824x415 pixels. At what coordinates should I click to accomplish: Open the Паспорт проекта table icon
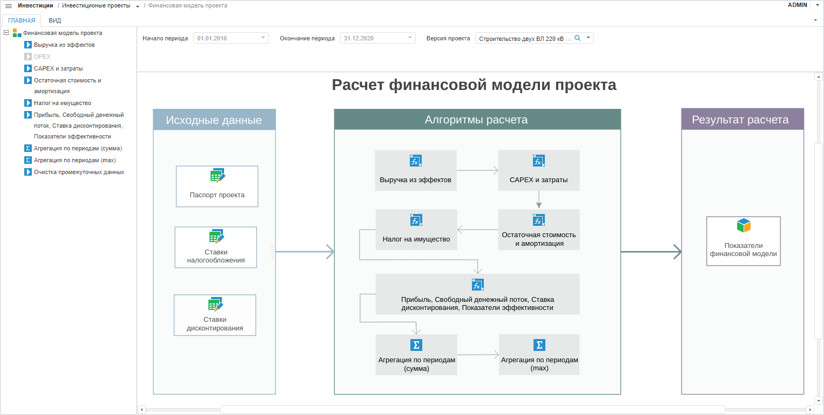(x=217, y=175)
